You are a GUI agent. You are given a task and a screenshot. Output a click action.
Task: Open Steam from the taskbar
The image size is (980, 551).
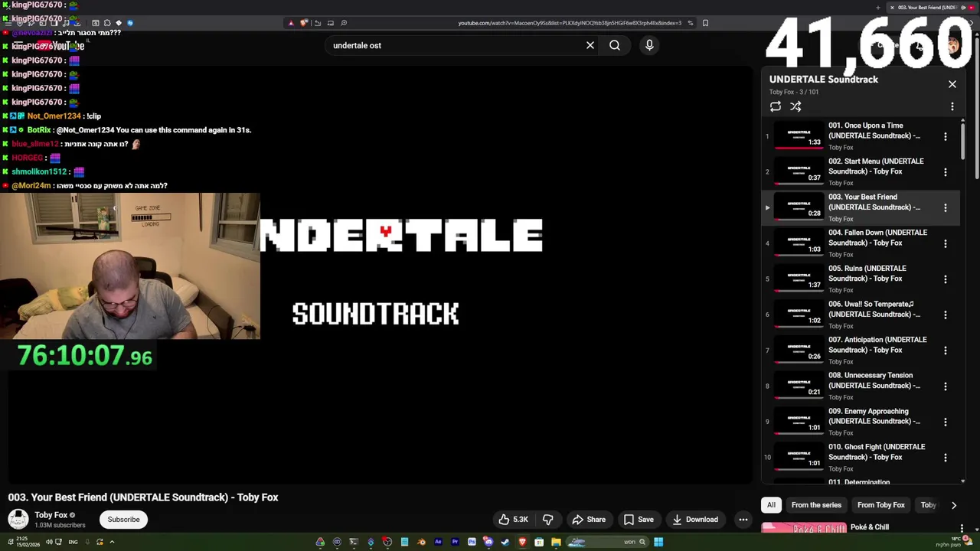click(505, 542)
